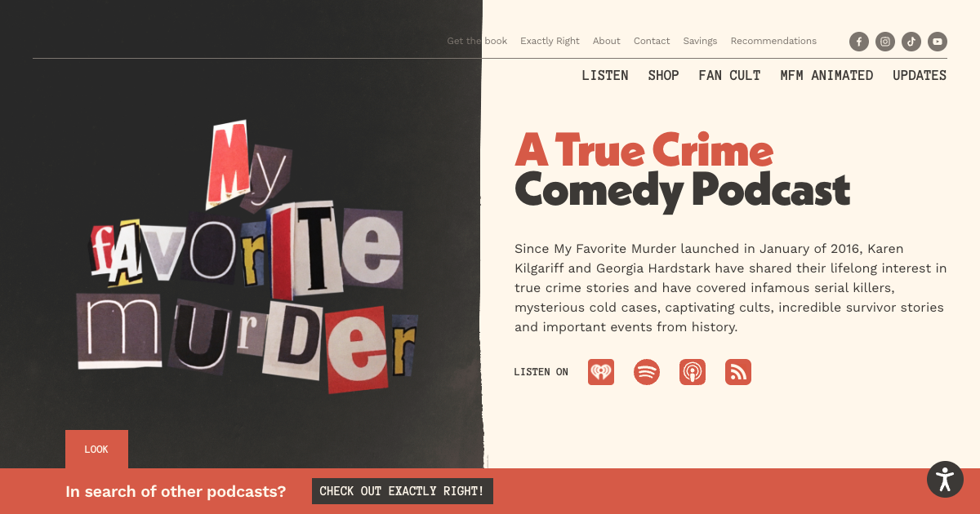The image size is (980, 514).
Task: Open the YouTube social icon
Action: 938,42
